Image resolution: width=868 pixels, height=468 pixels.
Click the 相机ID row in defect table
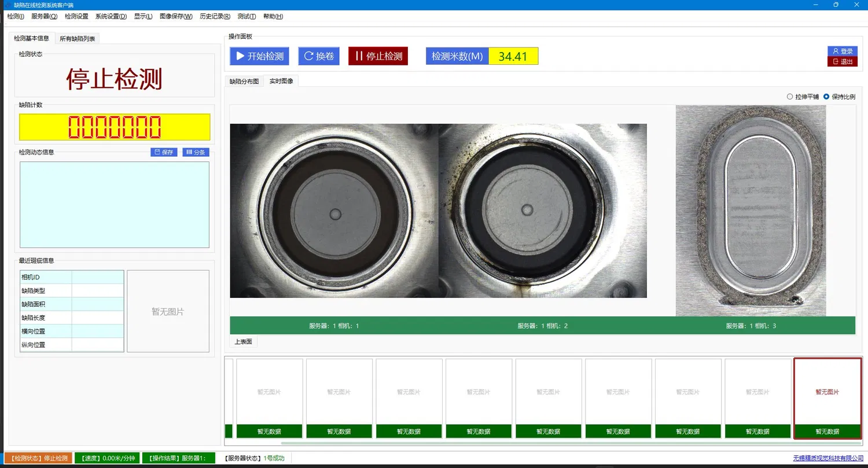point(72,277)
